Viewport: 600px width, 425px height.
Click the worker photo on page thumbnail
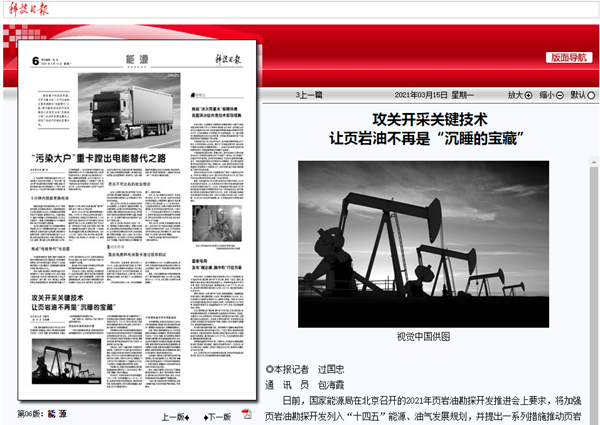click(x=213, y=223)
